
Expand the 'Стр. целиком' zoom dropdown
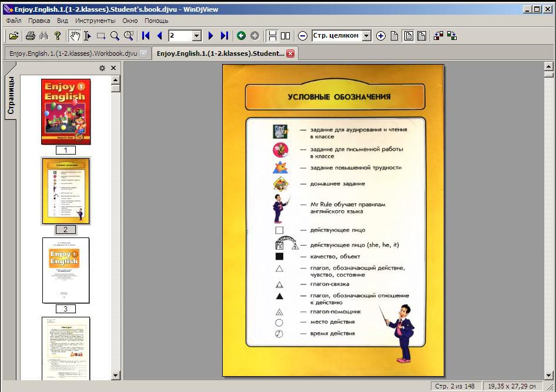tap(367, 36)
